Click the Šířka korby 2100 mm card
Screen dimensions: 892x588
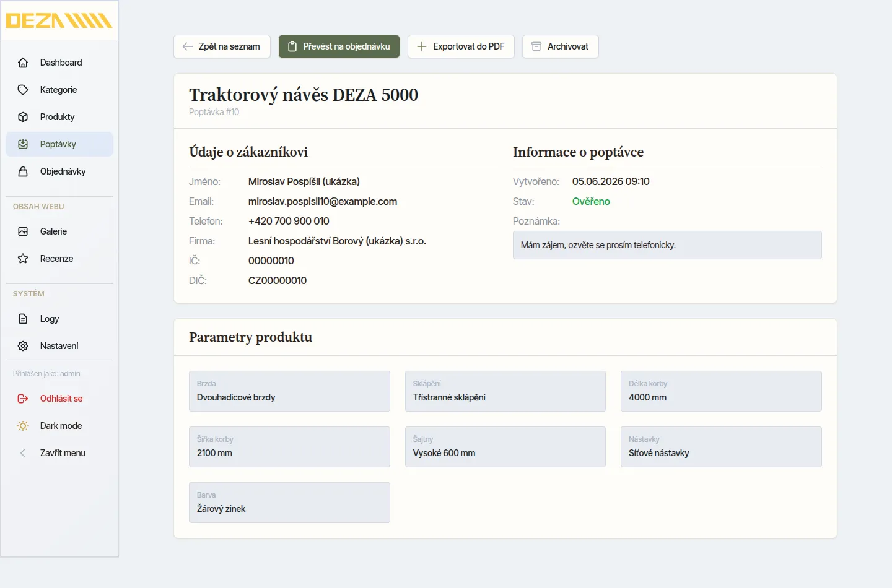289,447
